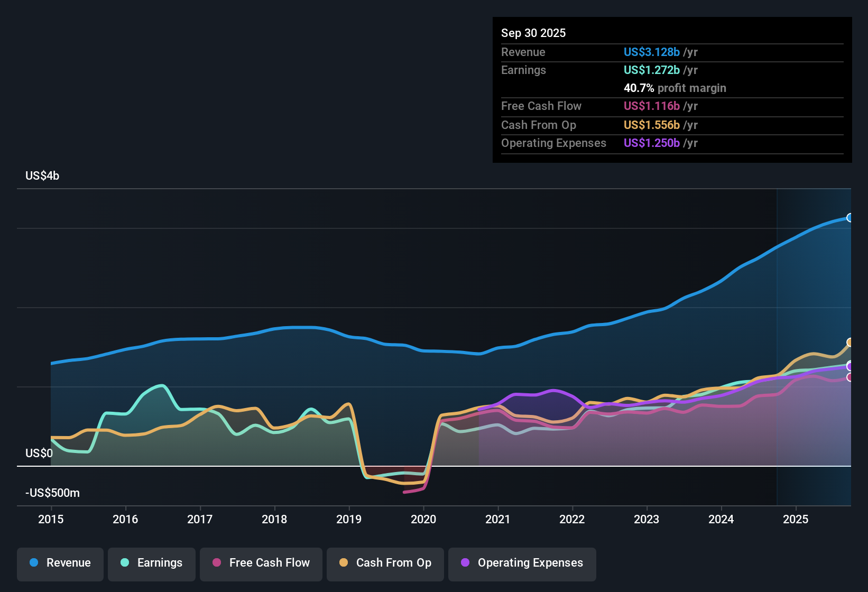
Task: Toggle the Revenue series visibility
Action: point(60,563)
